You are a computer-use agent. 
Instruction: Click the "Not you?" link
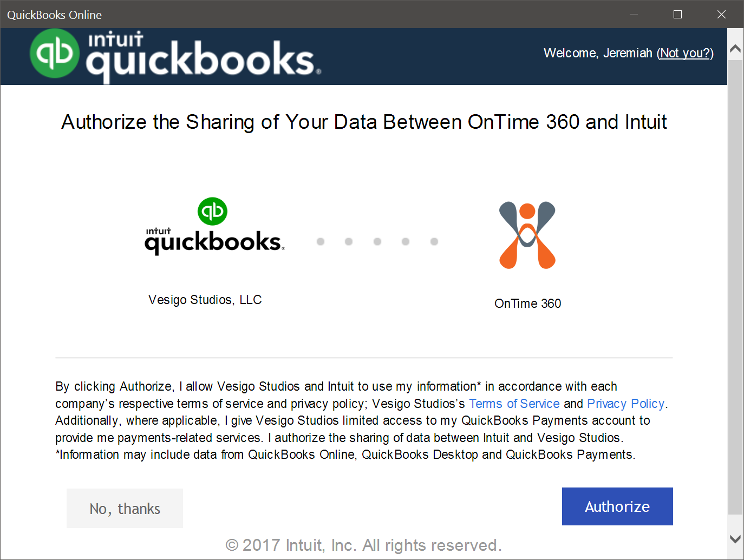[685, 53]
